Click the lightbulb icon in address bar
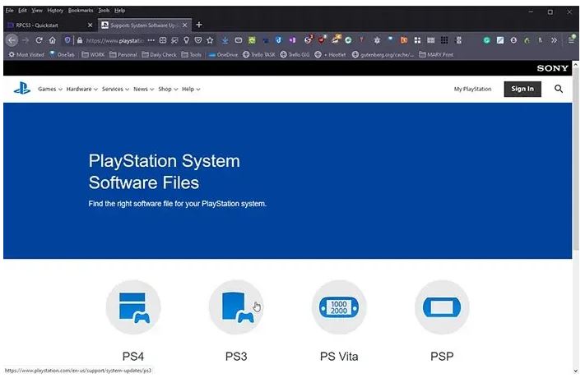 pyautogui.click(x=186, y=40)
